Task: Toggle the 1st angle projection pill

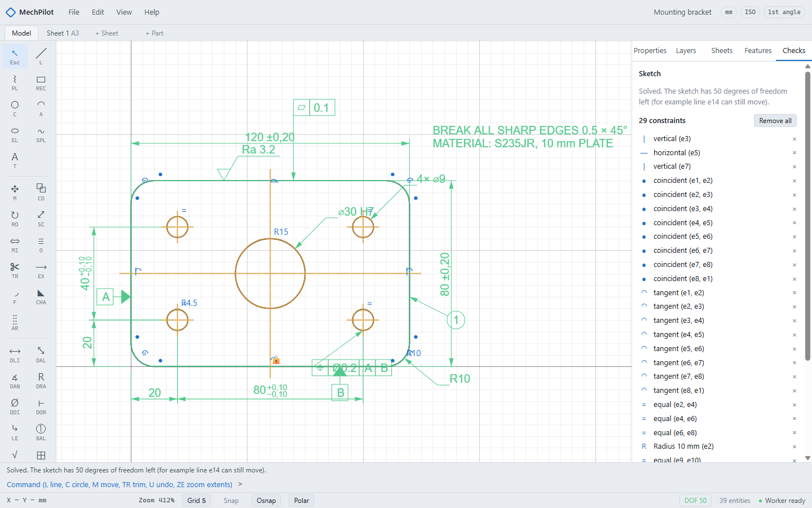Action: pos(784,12)
